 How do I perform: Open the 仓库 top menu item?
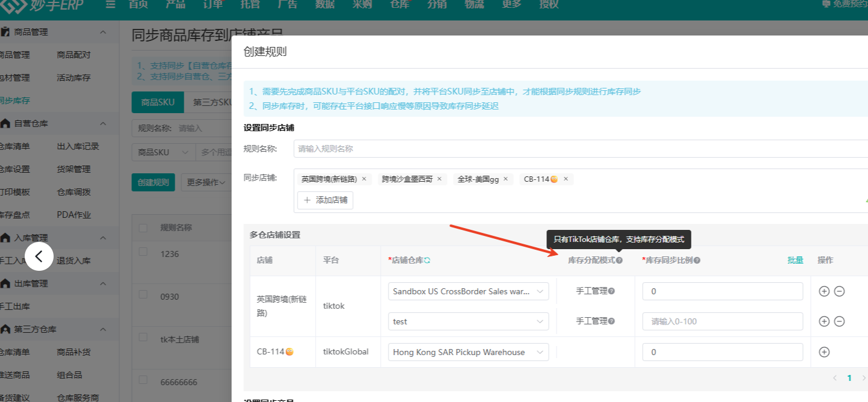click(399, 4)
